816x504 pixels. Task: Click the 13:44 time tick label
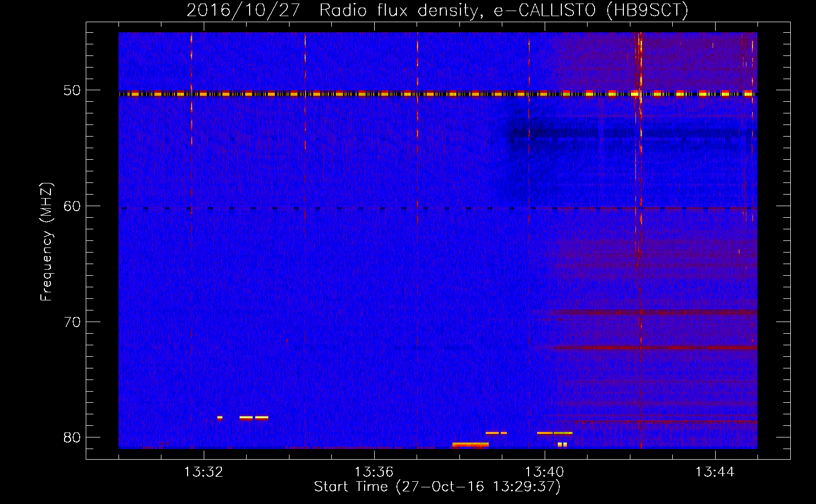point(715,472)
